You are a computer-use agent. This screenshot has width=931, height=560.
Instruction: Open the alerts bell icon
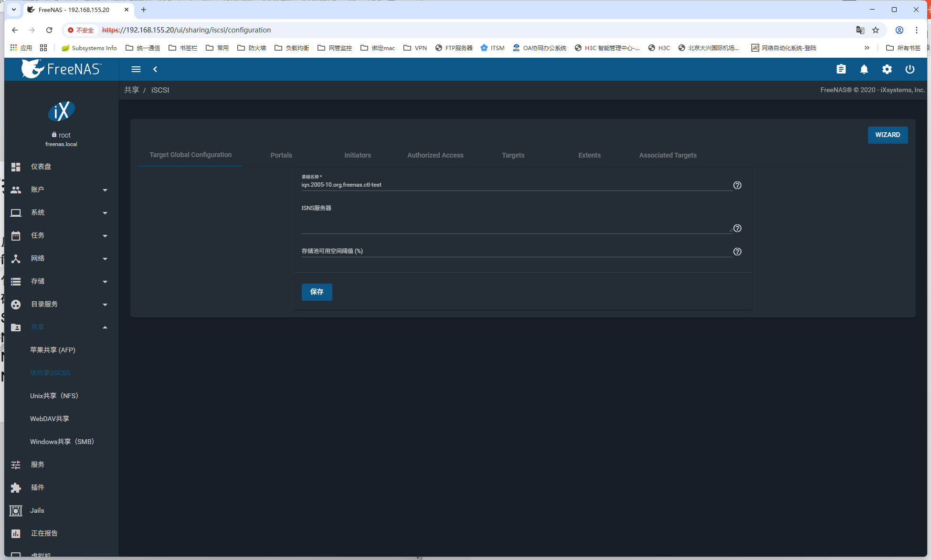click(x=864, y=69)
